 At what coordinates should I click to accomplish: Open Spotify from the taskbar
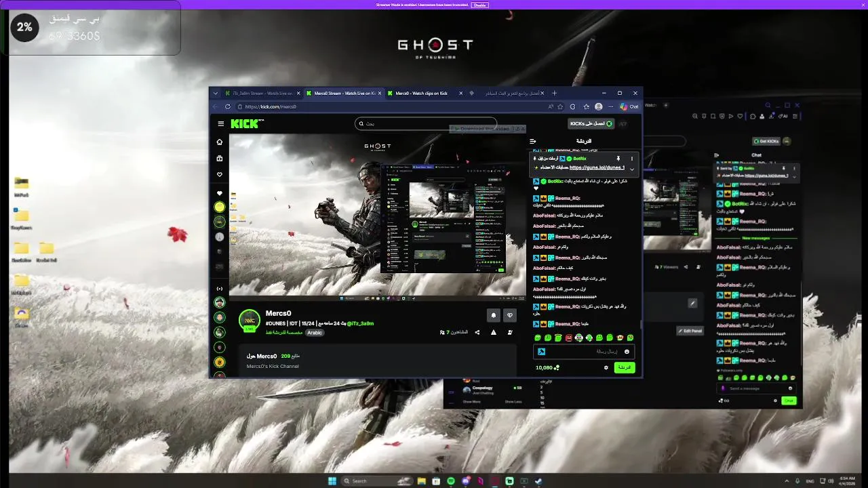click(451, 481)
